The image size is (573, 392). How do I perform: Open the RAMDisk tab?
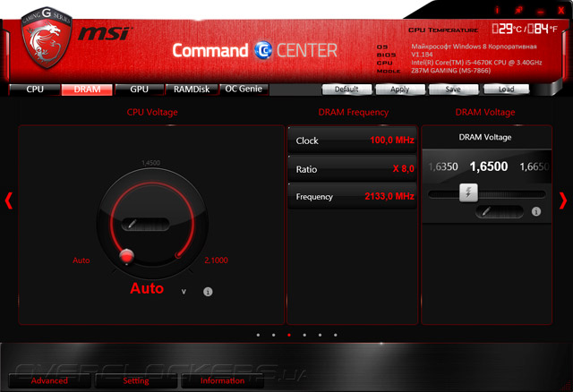(192, 89)
